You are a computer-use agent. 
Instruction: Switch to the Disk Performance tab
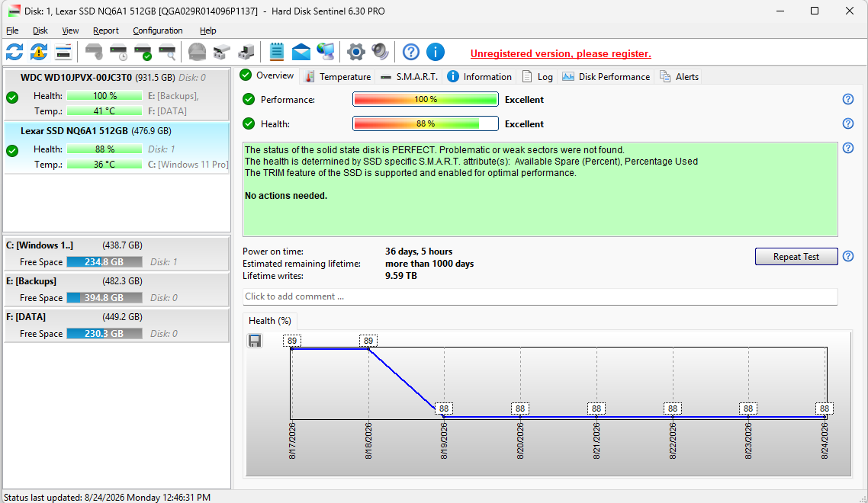[606, 76]
